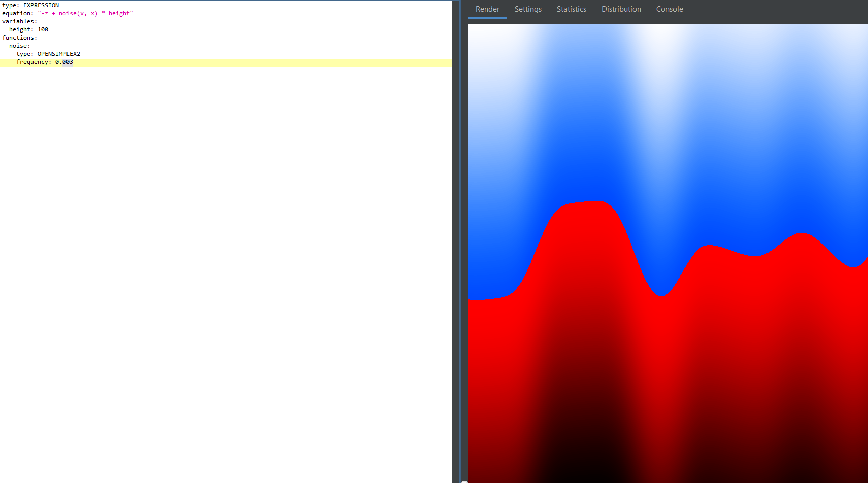Click the functions key in the YAML

(x=18, y=37)
